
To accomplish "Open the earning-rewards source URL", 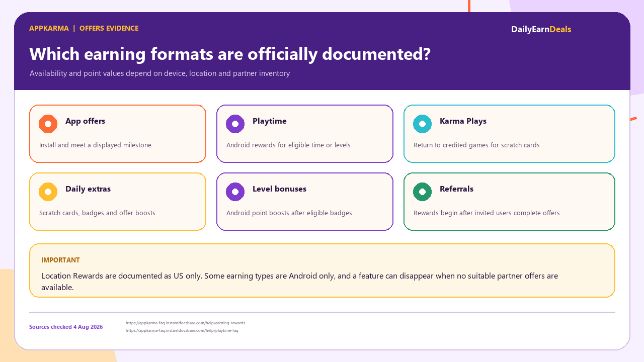I will tap(186, 323).
